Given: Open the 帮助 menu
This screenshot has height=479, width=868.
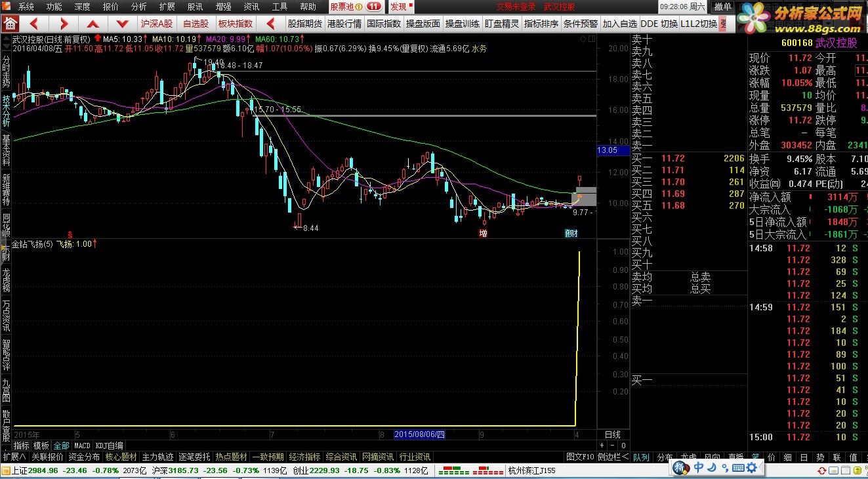Looking at the screenshot, I should tap(308, 7).
